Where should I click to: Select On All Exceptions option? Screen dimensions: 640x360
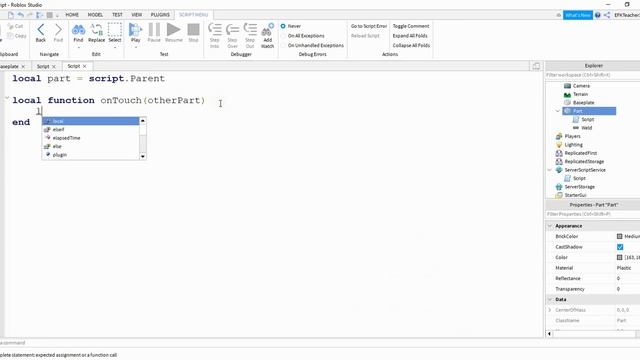(283, 36)
